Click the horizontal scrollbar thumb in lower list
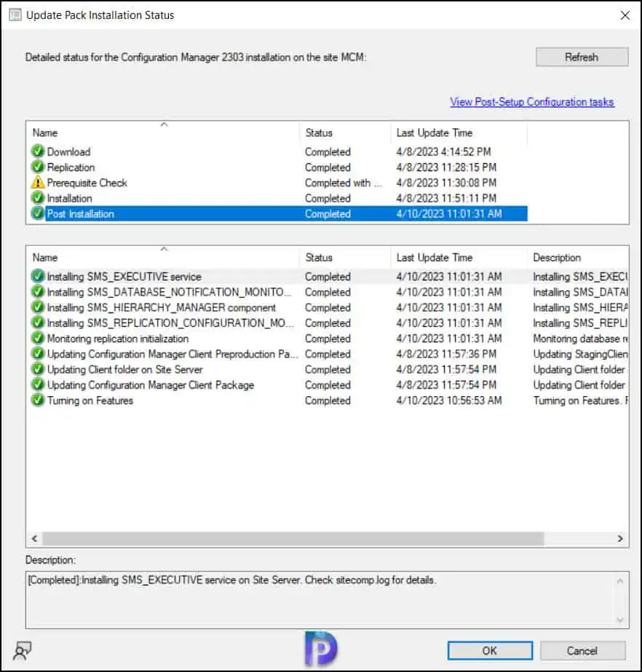The height and width of the screenshot is (672, 642). 293,538
